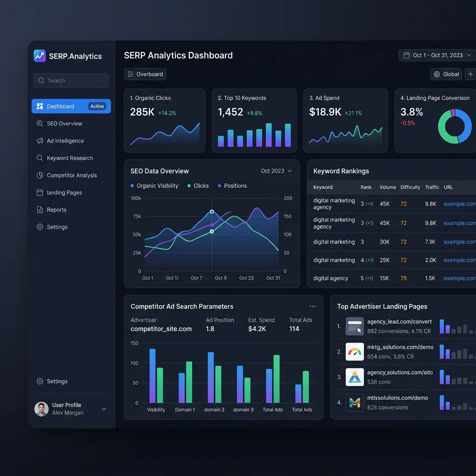Viewport: 476px width, 476px height.
Task: Go to SEO Overview in sidebar
Action: [64, 124]
